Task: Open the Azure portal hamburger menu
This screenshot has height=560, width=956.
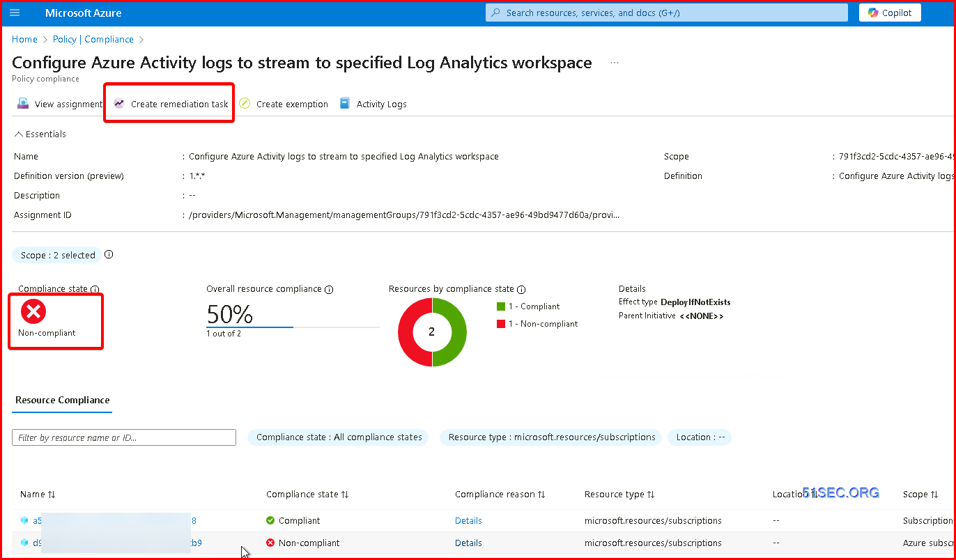Action: click(15, 13)
